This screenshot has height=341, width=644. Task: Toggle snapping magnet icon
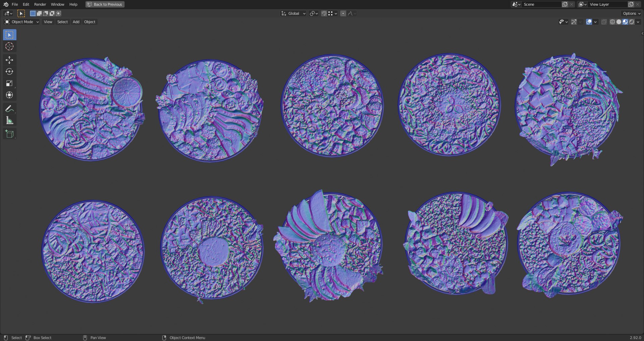324,13
